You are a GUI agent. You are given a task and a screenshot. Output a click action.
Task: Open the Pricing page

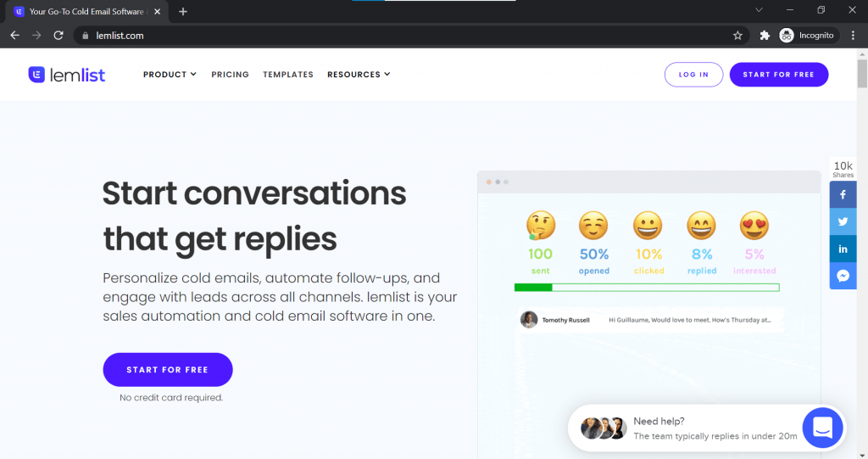tap(230, 75)
